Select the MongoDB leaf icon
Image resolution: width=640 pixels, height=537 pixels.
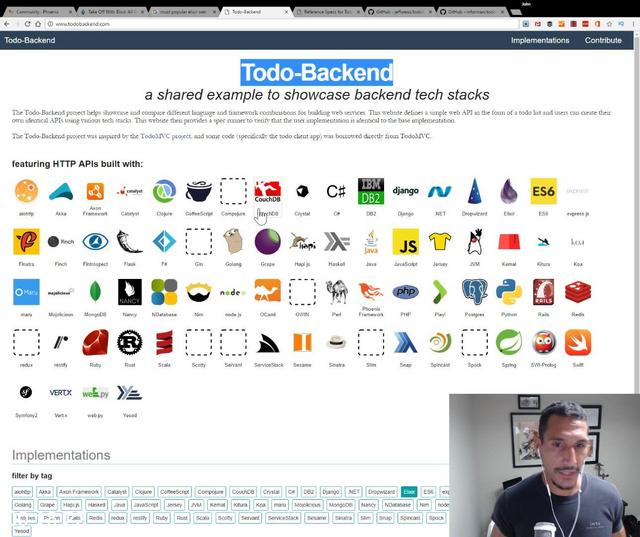click(95, 292)
